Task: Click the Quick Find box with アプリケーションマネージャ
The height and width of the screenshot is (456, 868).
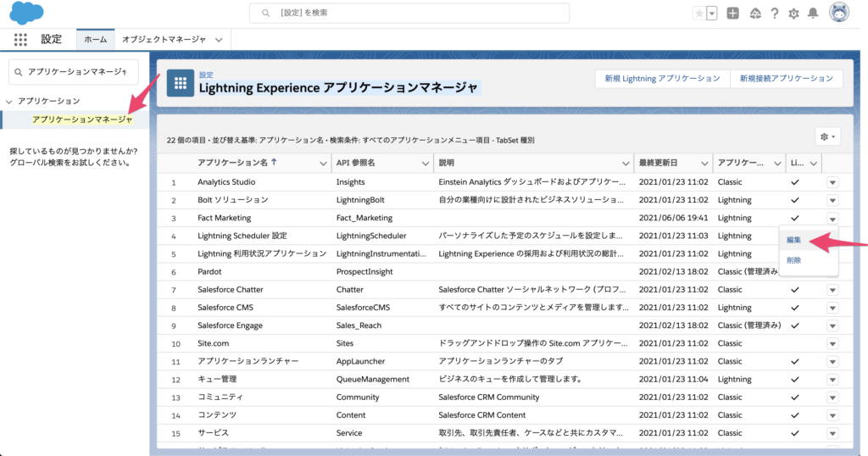Action: point(74,72)
